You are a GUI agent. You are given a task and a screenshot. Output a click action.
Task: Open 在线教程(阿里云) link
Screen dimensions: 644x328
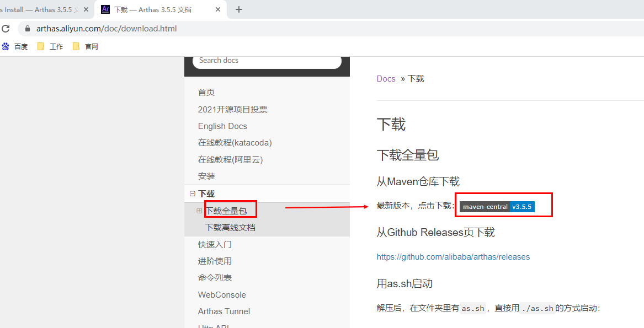[x=231, y=160]
